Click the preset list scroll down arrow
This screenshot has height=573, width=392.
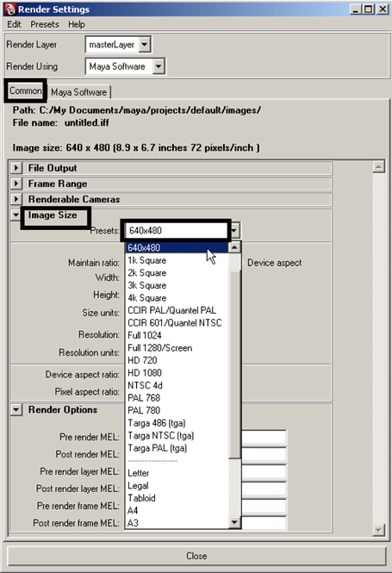[x=234, y=522]
